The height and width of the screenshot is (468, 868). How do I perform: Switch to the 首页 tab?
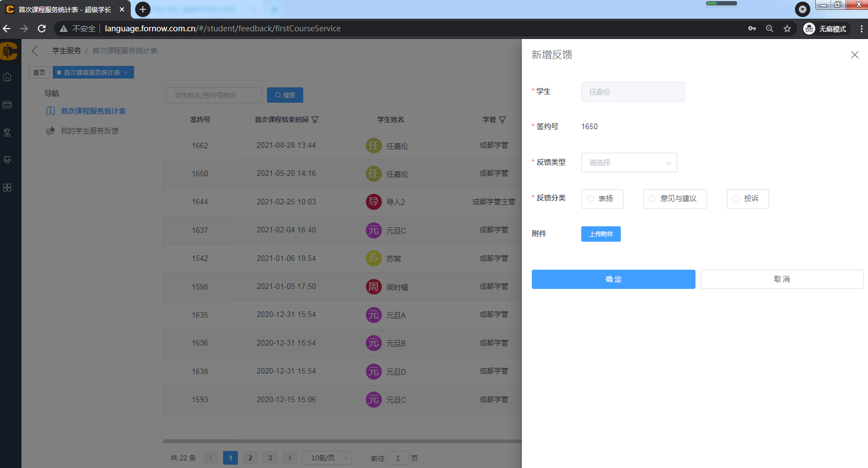coord(39,73)
